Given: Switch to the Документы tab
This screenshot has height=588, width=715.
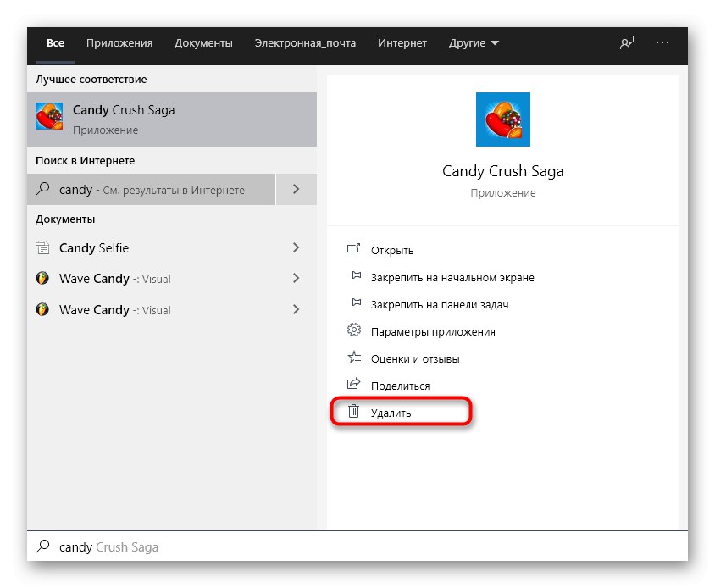Looking at the screenshot, I should [203, 43].
